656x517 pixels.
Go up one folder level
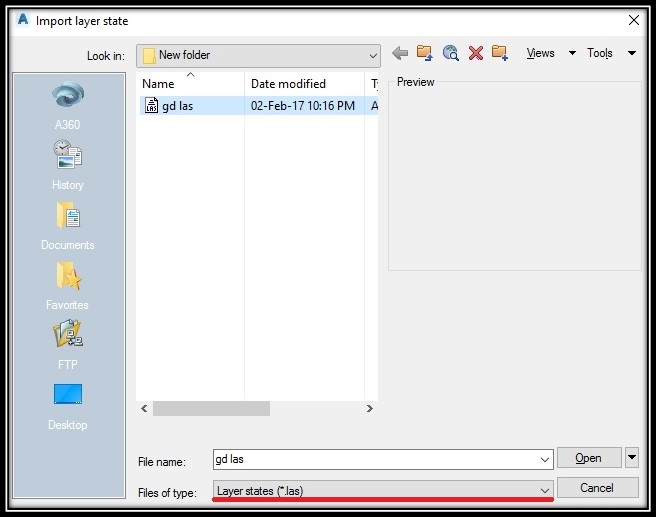(x=425, y=53)
